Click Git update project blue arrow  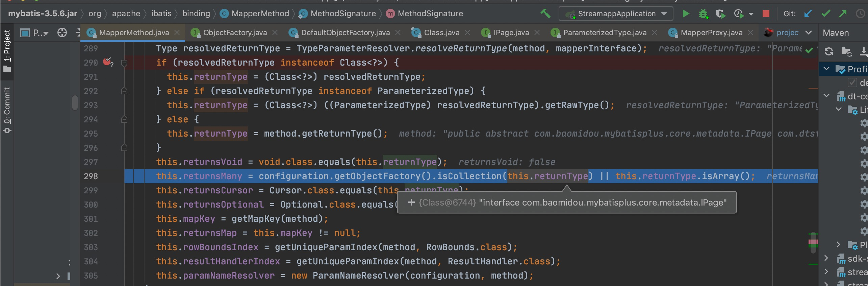click(x=808, y=14)
